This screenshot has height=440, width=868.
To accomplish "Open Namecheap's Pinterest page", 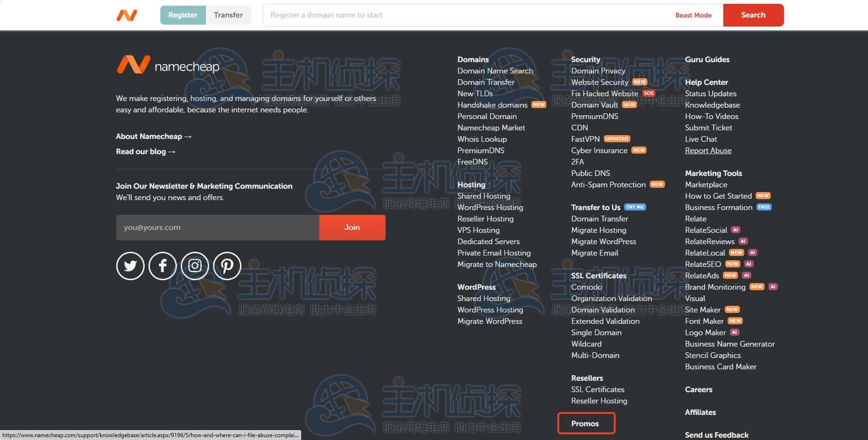I will 227,266.
